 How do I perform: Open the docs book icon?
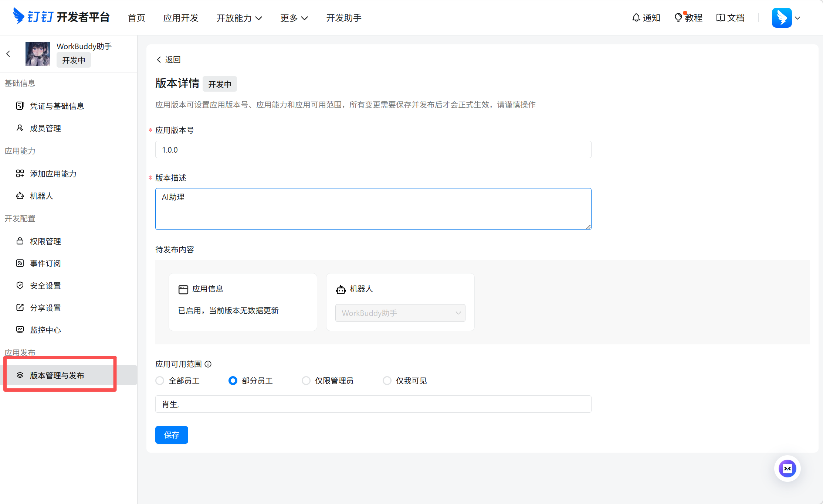click(x=720, y=18)
